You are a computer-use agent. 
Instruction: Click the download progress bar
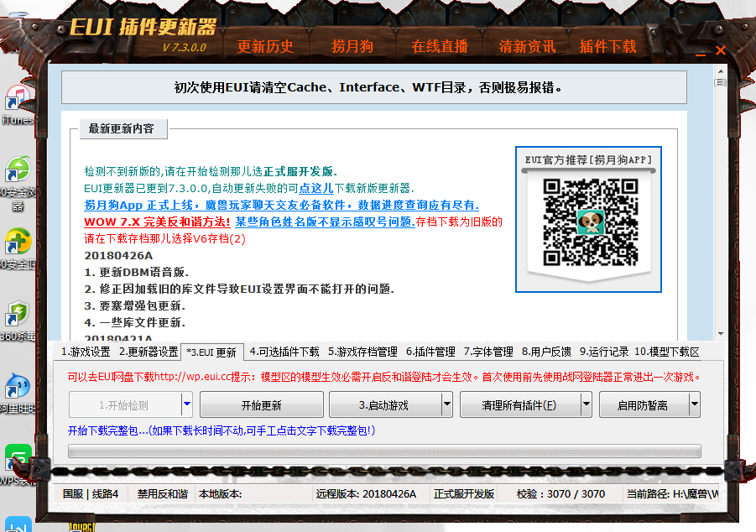[x=385, y=451]
